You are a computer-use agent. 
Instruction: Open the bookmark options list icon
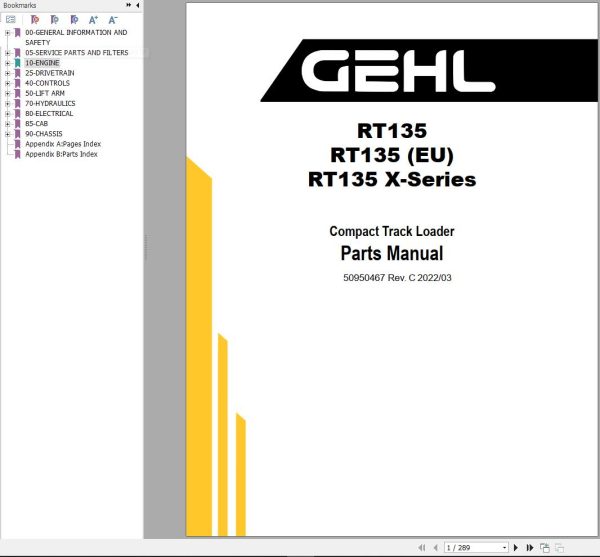(x=11, y=19)
